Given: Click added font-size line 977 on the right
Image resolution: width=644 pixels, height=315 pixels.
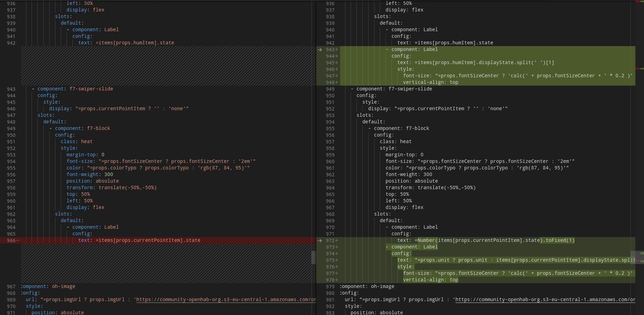Looking at the screenshot, I should 518,273.
